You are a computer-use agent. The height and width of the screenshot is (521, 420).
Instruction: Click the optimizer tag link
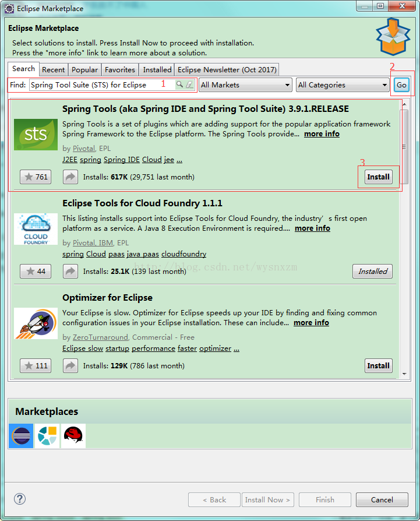(215, 348)
